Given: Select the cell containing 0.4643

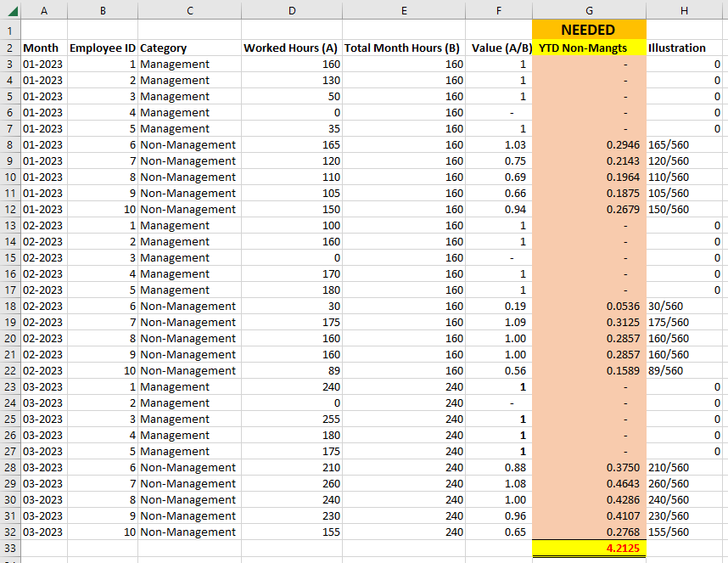Looking at the screenshot, I should pos(589,483).
